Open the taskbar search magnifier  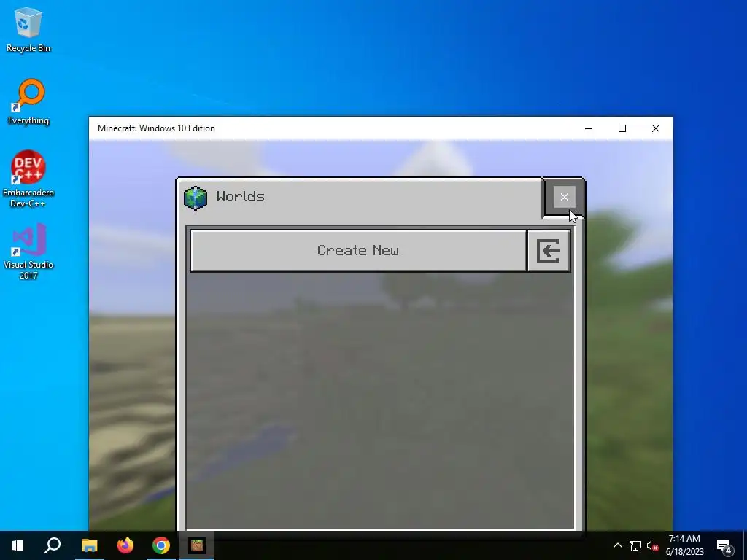pyautogui.click(x=53, y=545)
